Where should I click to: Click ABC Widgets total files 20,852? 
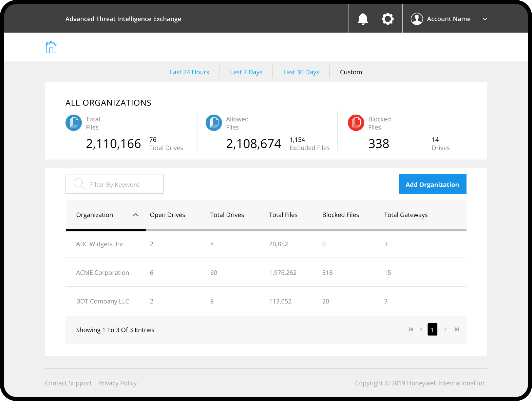(278, 244)
